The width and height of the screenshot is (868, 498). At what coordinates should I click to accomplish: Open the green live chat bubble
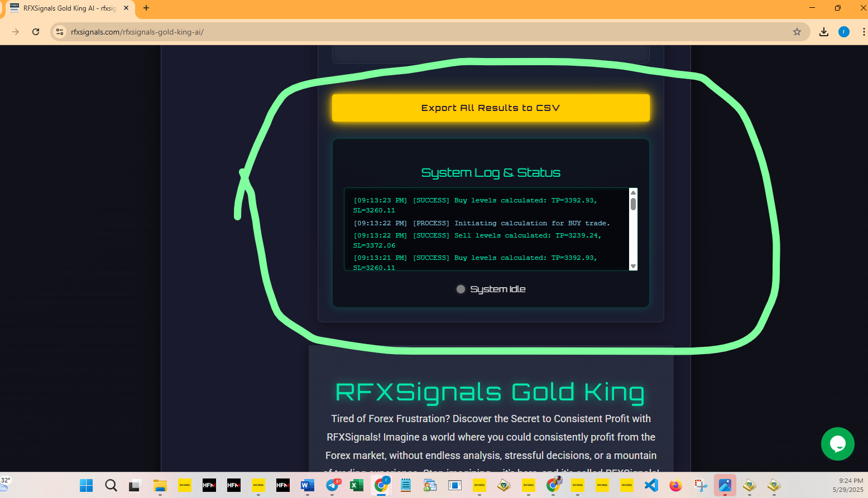(x=837, y=444)
